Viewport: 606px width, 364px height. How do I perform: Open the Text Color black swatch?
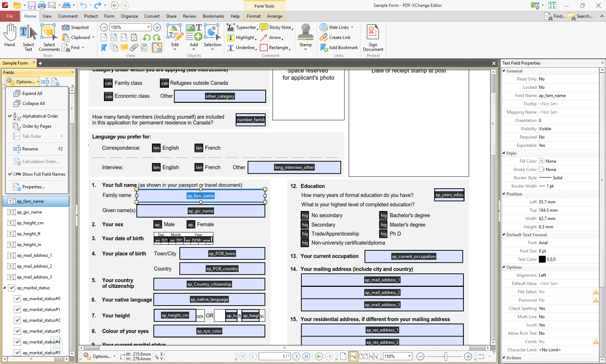(x=542, y=259)
